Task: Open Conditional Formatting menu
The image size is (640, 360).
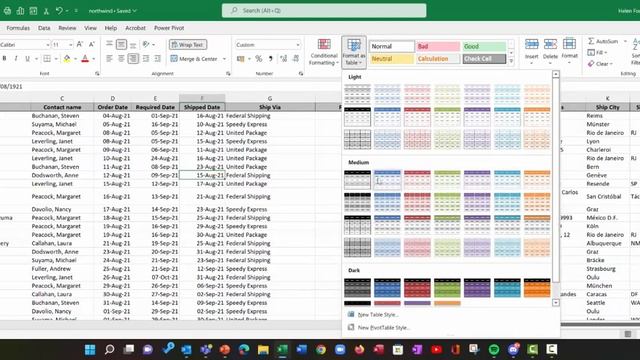Action: click(x=324, y=52)
